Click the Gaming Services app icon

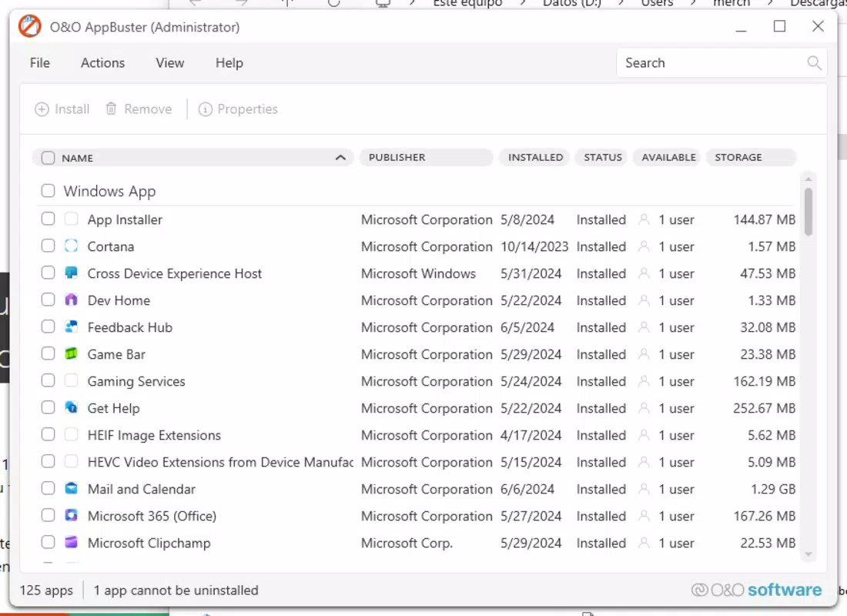(x=72, y=380)
